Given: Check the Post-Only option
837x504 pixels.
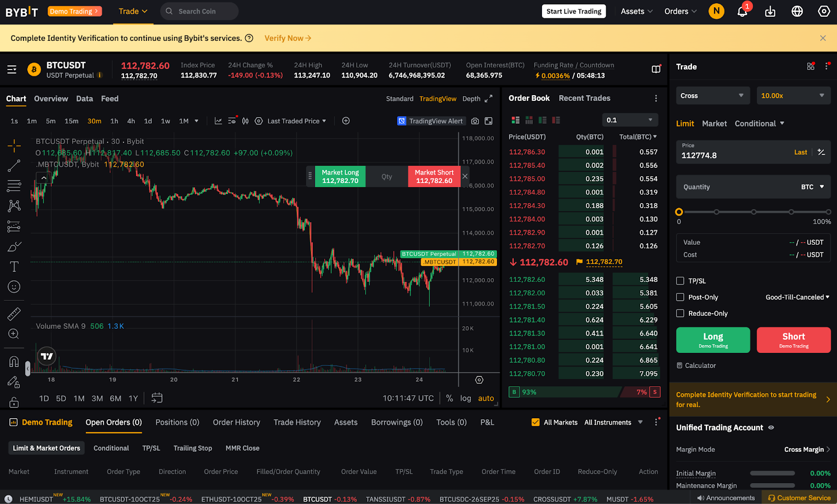Looking at the screenshot, I should (680, 297).
